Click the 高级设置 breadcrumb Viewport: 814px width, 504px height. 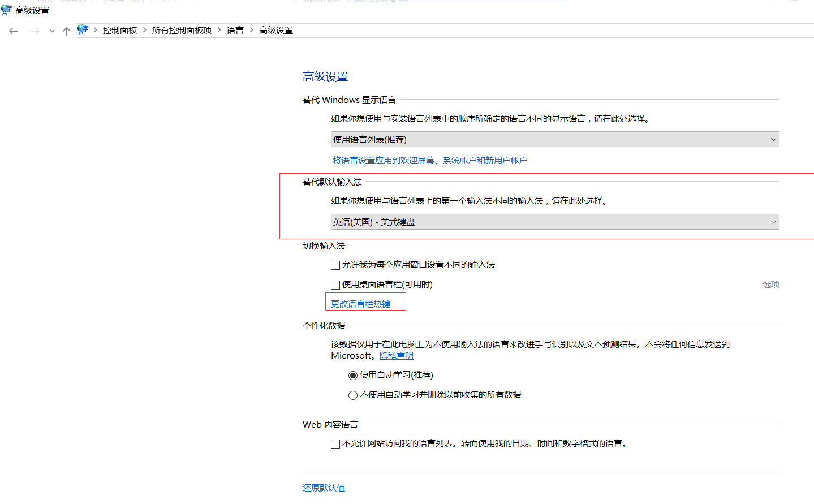(276, 31)
